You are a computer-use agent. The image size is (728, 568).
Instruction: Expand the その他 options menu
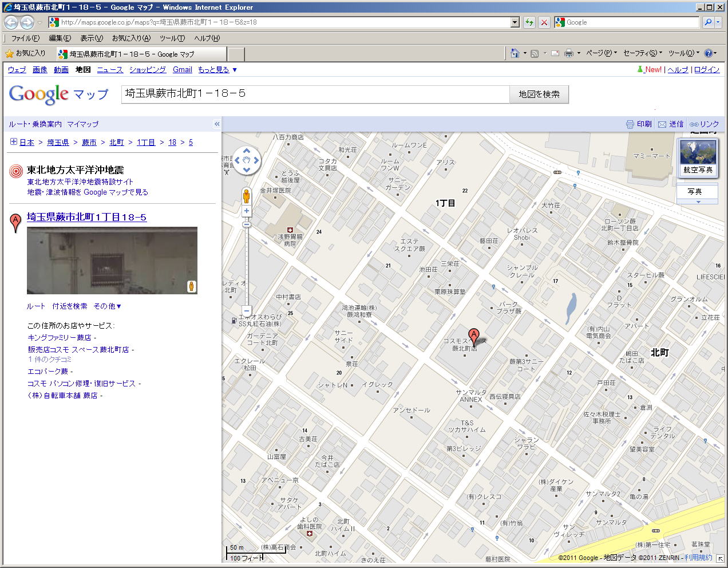tap(108, 306)
